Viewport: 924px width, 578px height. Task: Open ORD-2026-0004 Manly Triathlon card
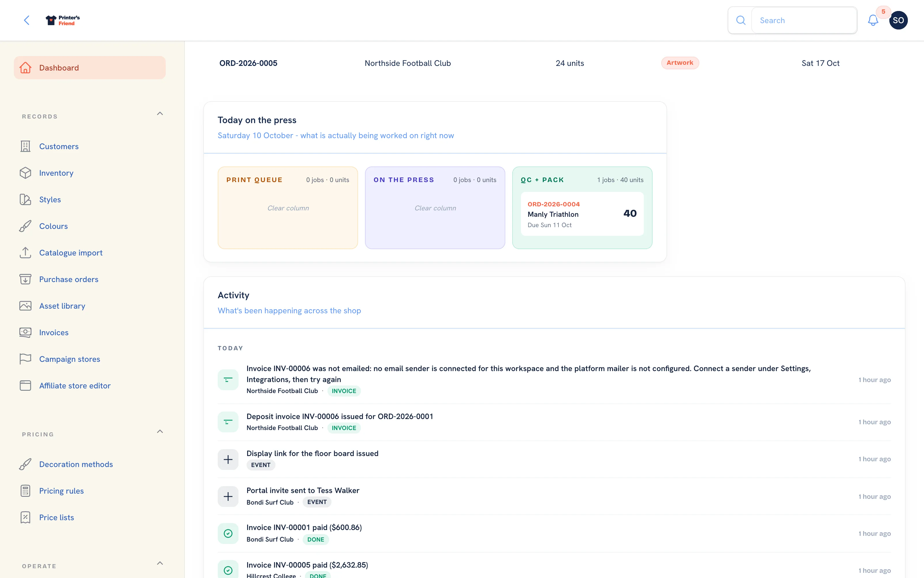[582, 214]
